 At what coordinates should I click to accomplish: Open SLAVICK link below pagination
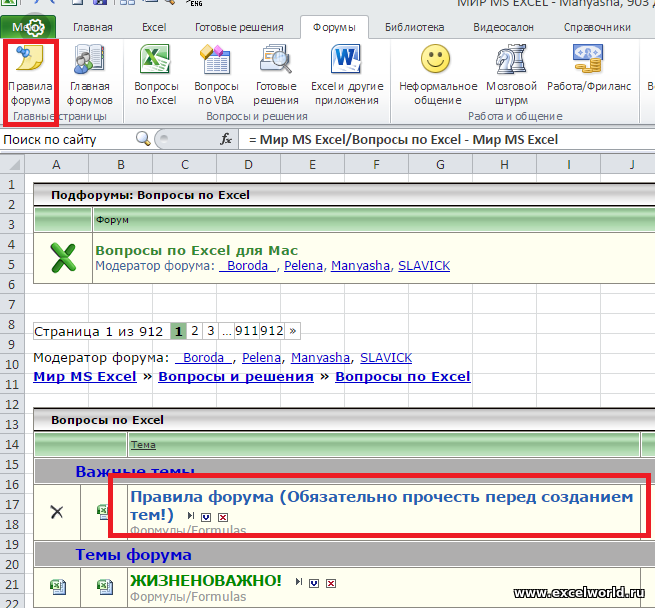pos(386,358)
